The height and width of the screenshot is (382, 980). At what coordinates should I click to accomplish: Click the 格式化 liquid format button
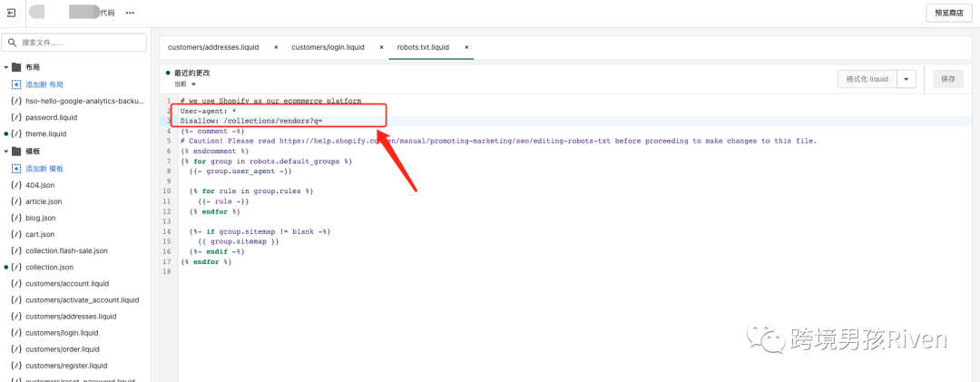[867, 79]
